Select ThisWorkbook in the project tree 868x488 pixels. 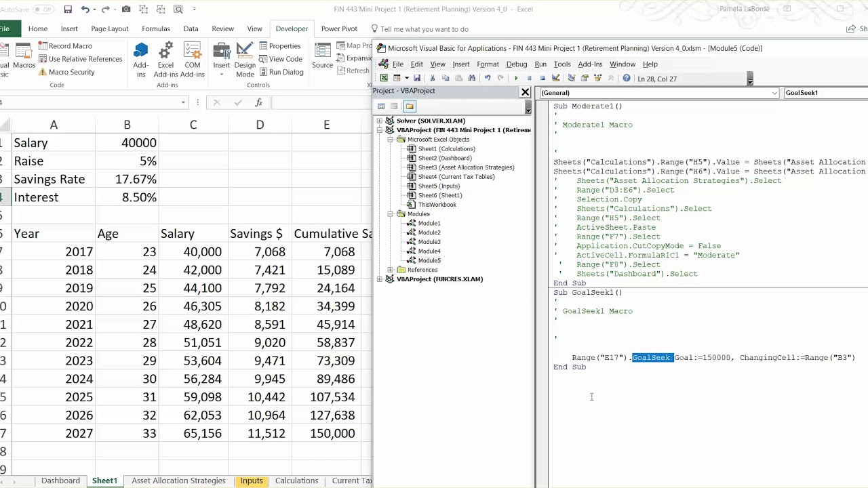click(x=437, y=205)
